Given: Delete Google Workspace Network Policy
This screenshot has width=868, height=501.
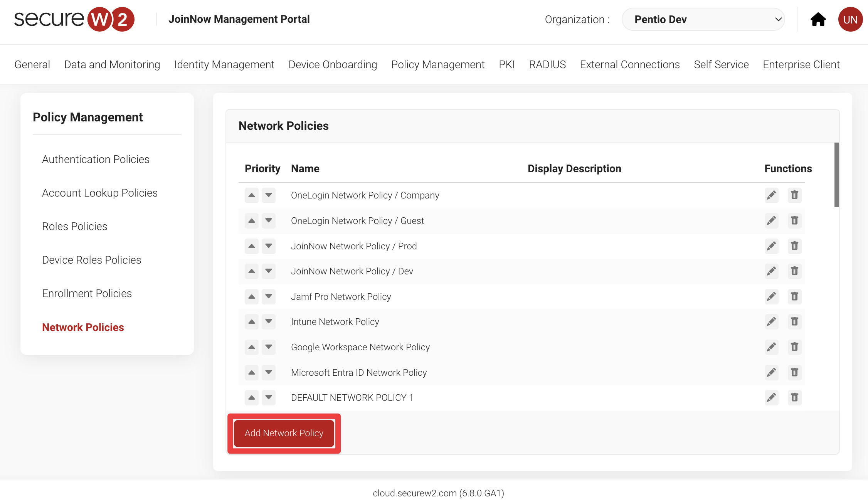Looking at the screenshot, I should pyautogui.click(x=794, y=347).
